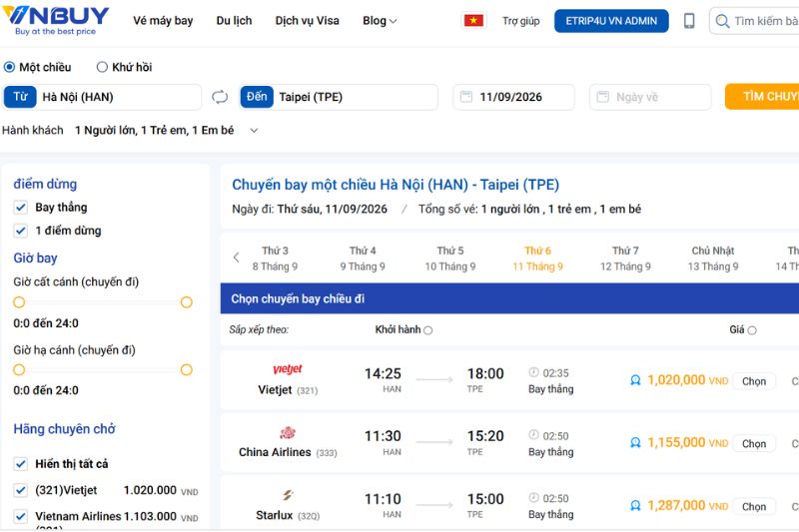Select the Thứ 6 11 Tháng 9 tab
The height and width of the screenshot is (532, 799).
click(x=538, y=259)
